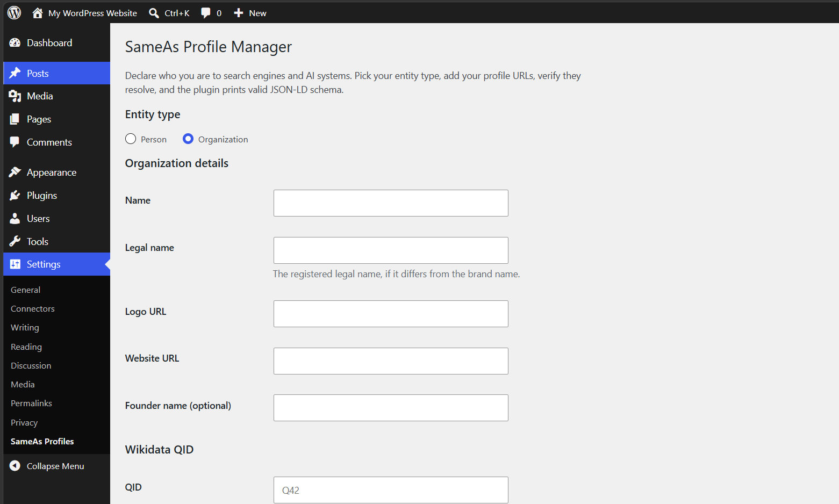Click the Entity type heading

[153, 114]
